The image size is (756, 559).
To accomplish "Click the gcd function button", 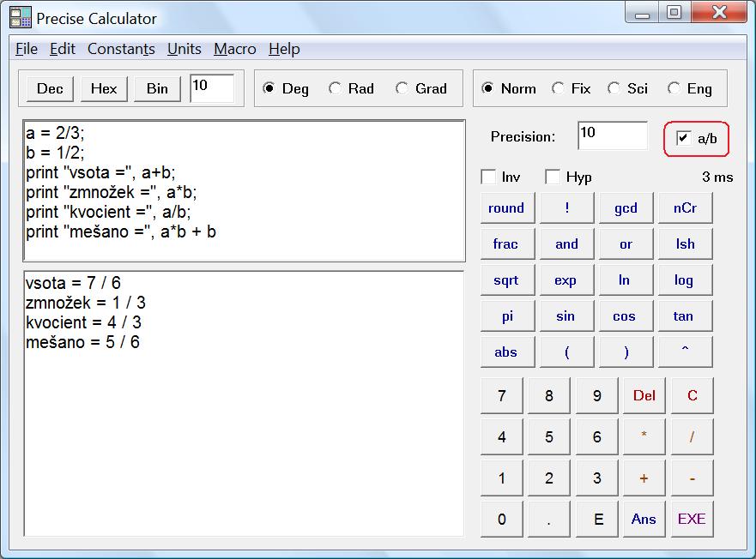I will (x=626, y=208).
